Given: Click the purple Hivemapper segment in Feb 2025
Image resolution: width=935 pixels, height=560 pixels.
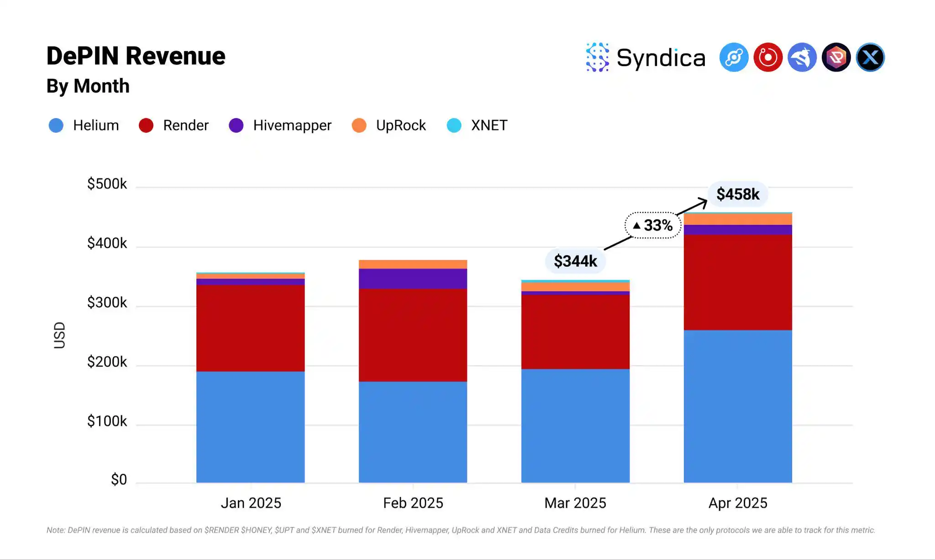Looking at the screenshot, I should click(x=413, y=279).
